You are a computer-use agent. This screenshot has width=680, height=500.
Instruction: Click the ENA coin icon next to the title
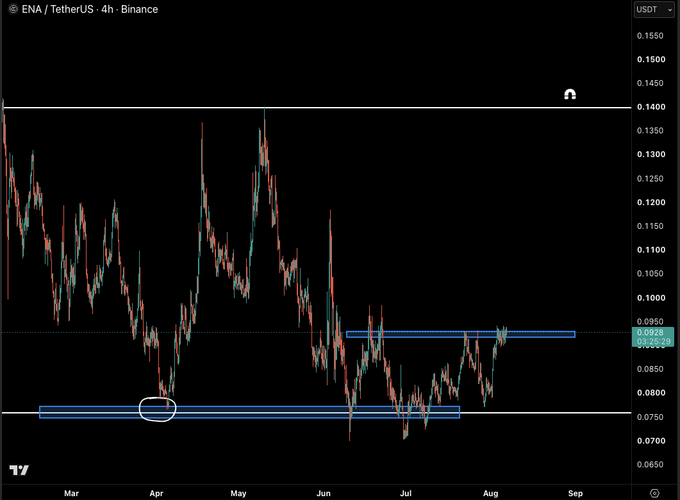tap(13, 9)
